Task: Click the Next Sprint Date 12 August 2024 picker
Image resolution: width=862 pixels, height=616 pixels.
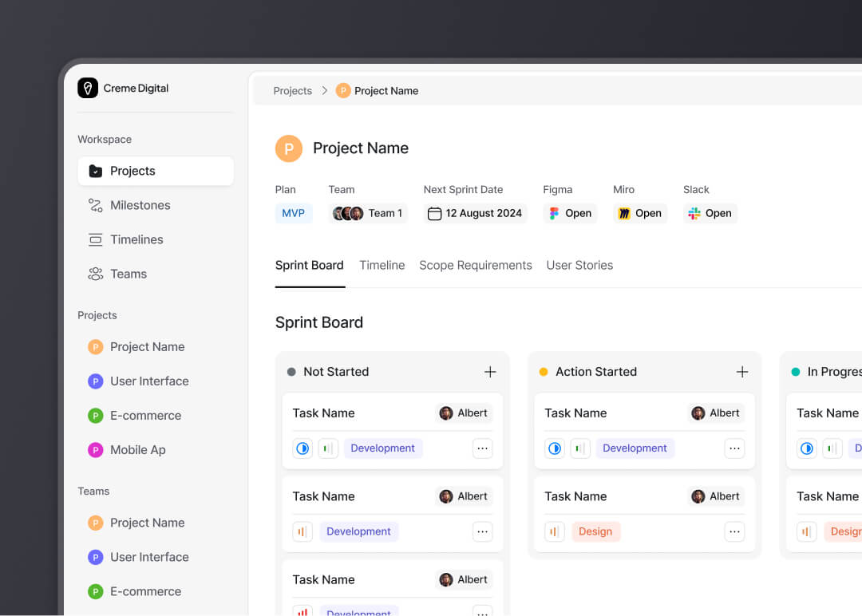Action: [475, 213]
